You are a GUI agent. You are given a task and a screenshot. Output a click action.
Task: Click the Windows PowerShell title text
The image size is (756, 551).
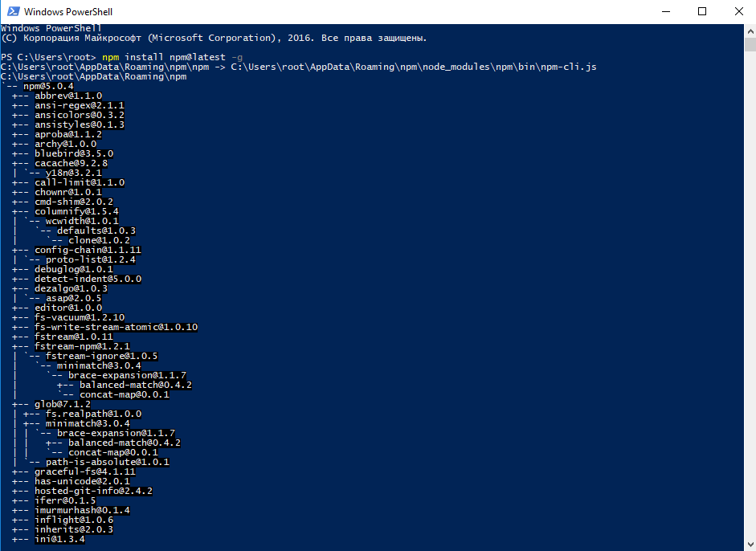tap(68, 11)
